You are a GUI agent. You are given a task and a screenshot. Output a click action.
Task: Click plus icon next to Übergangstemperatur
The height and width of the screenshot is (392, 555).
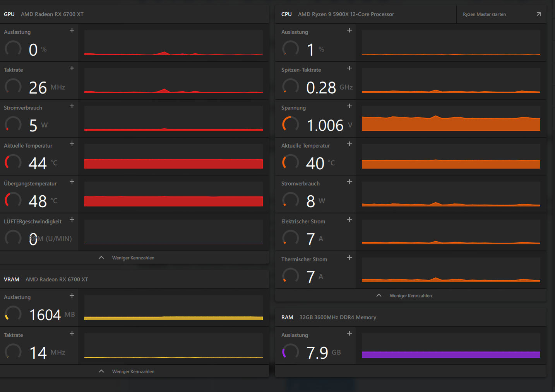72,182
